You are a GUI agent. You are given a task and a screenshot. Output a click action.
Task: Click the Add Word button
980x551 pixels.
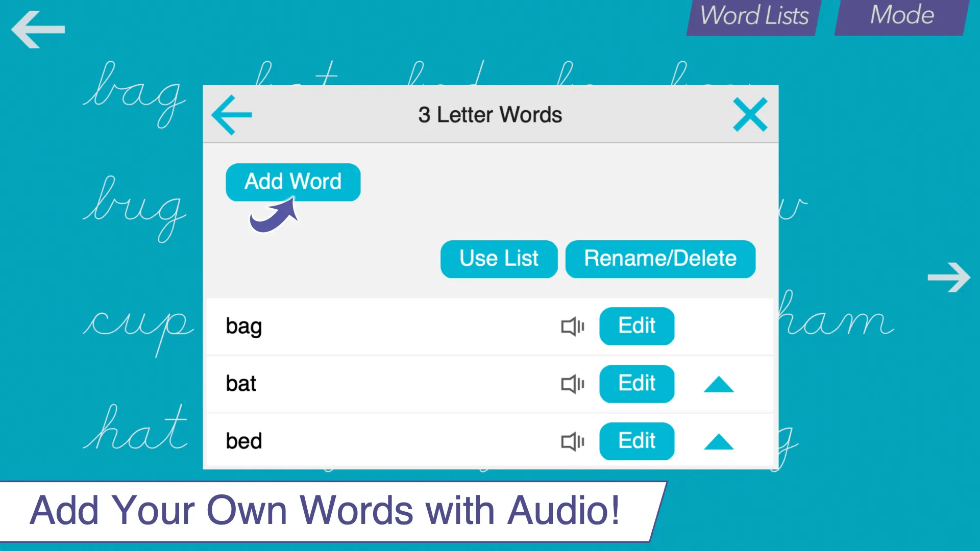(292, 180)
